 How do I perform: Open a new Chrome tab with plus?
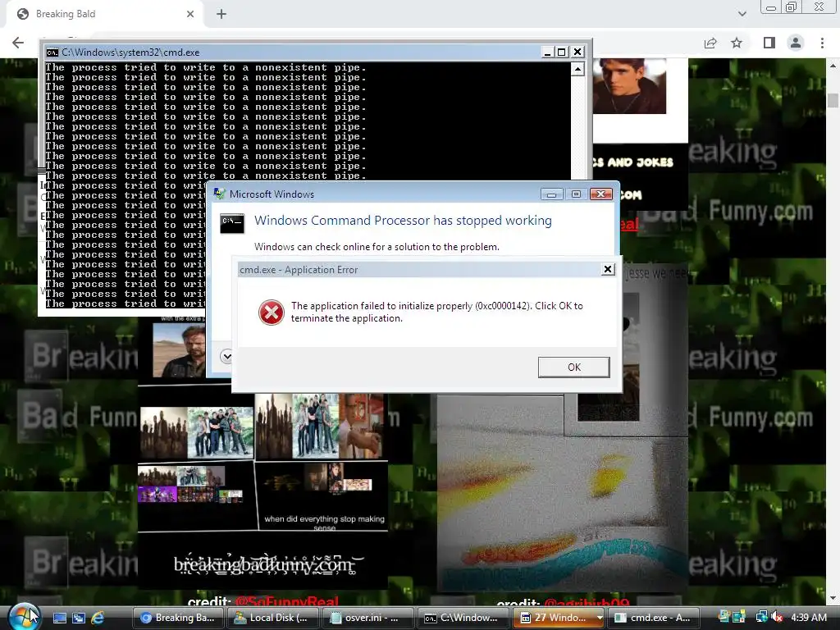(221, 14)
